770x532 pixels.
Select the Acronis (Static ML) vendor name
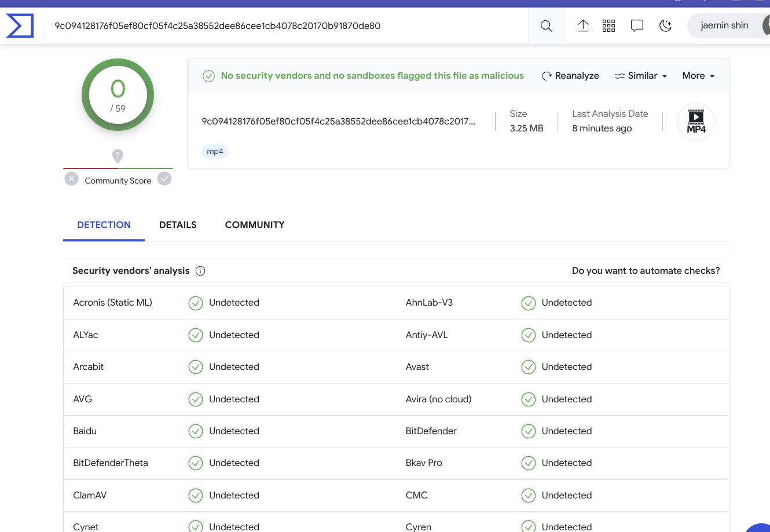[x=112, y=303]
